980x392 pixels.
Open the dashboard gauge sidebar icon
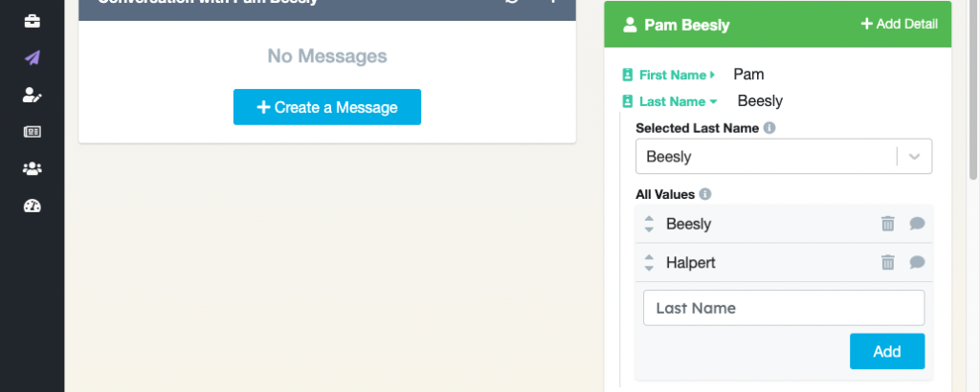click(x=33, y=206)
